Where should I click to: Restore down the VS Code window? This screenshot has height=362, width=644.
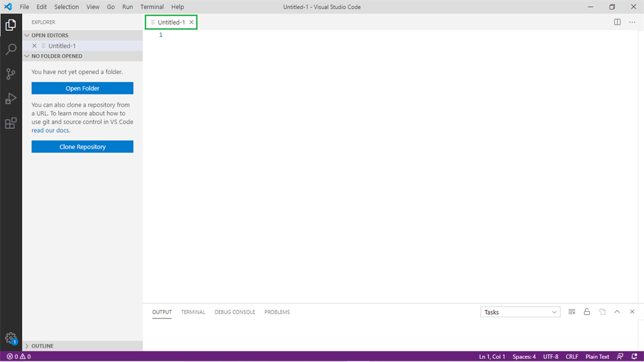click(x=612, y=6)
